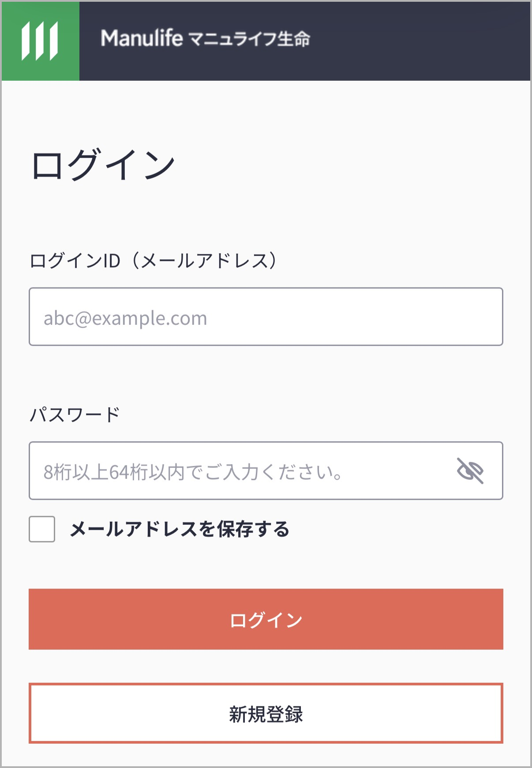Image resolution: width=532 pixels, height=768 pixels.
Task: Reveal password using the eye-slash icon
Action: pos(470,471)
